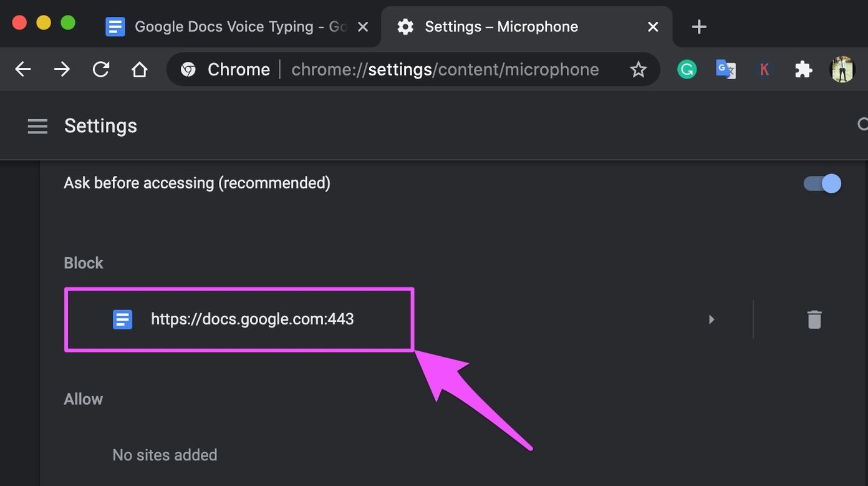Toggle Ask before accessing switch
This screenshot has width=868, height=486.
pyautogui.click(x=822, y=183)
